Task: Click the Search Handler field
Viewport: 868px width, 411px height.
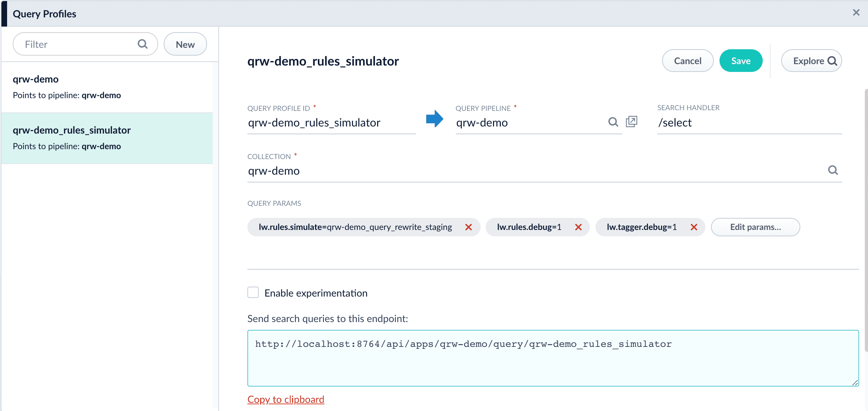Action: [x=749, y=123]
